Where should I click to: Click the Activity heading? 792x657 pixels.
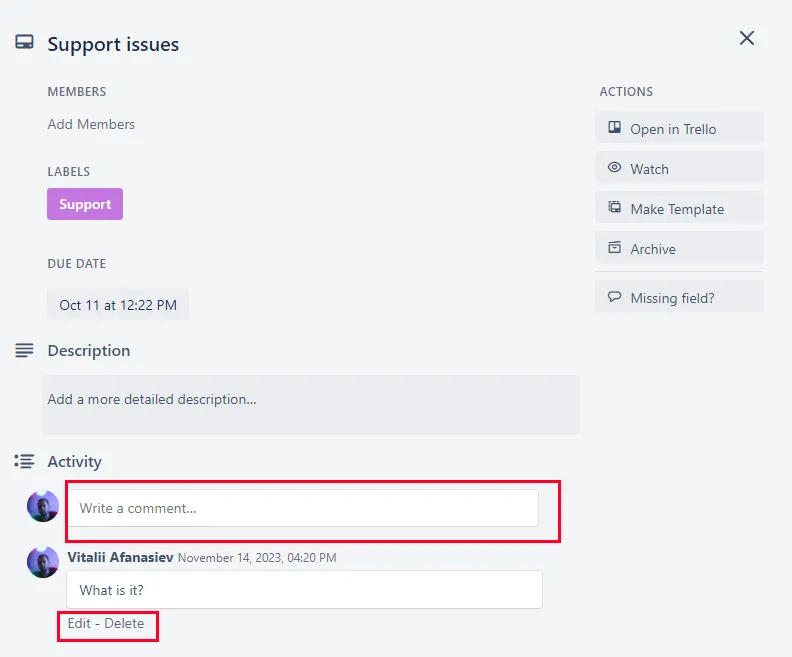(75, 462)
